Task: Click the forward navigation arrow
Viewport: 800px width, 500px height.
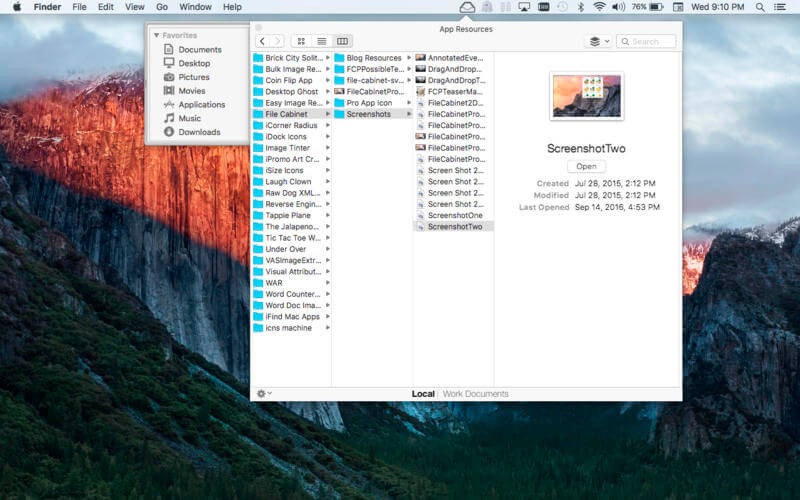Action: [x=276, y=41]
